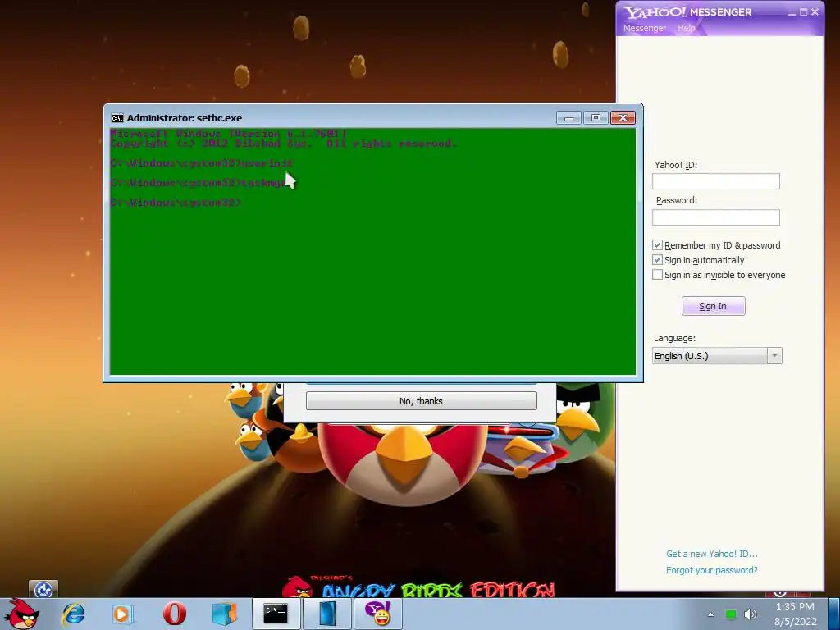Open the Help menu in Yahoo Messenger
840x630 pixels.
pyautogui.click(x=686, y=28)
